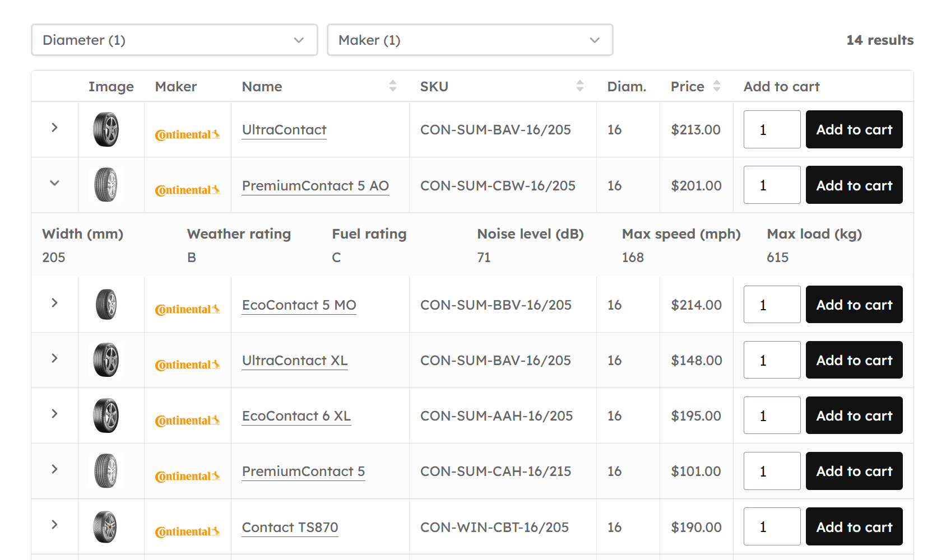946x560 pixels.
Task: Click the Continental logo next to EcoContact 6 XL
Action: tap(187, 420)
